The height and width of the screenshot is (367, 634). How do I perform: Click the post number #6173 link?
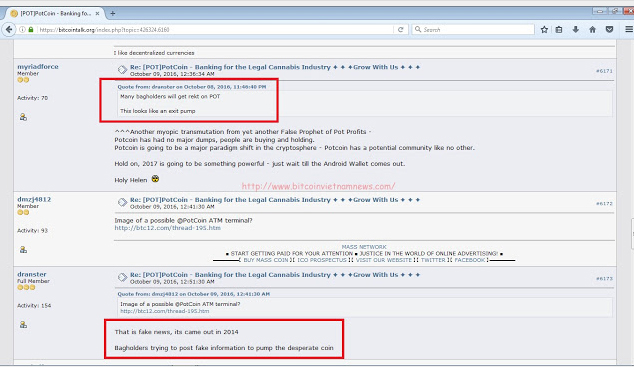(604, 278)
